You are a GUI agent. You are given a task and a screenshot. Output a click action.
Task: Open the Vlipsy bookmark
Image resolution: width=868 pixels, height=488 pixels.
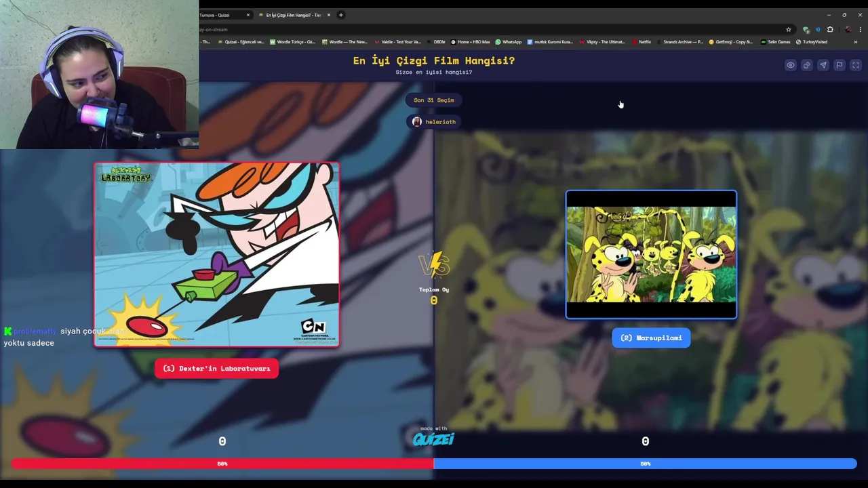point(602,42)
